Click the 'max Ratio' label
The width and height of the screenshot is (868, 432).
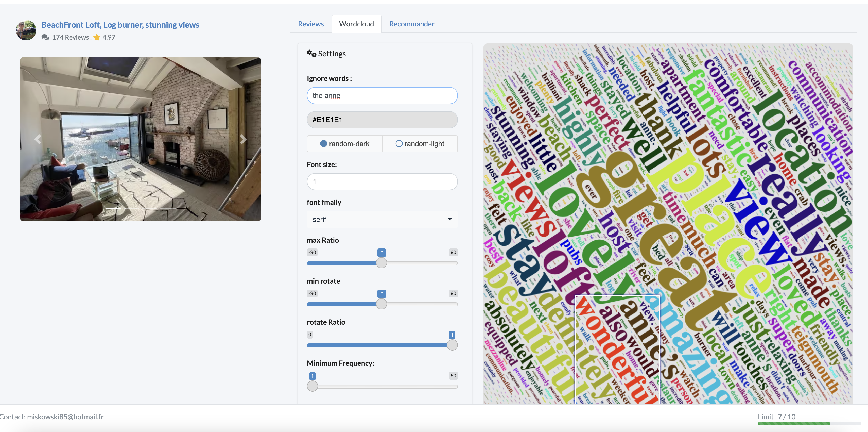click(323, 240)
